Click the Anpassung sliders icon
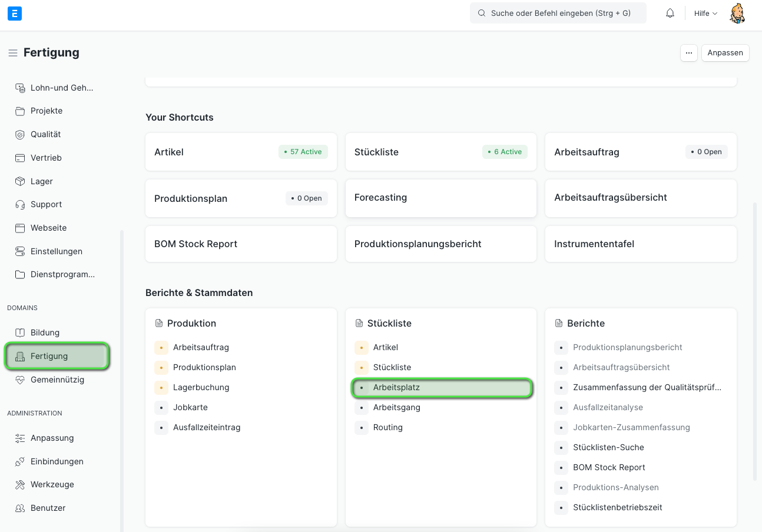The width and height of the screenshot is (762, 532). [x=20, y=438]
